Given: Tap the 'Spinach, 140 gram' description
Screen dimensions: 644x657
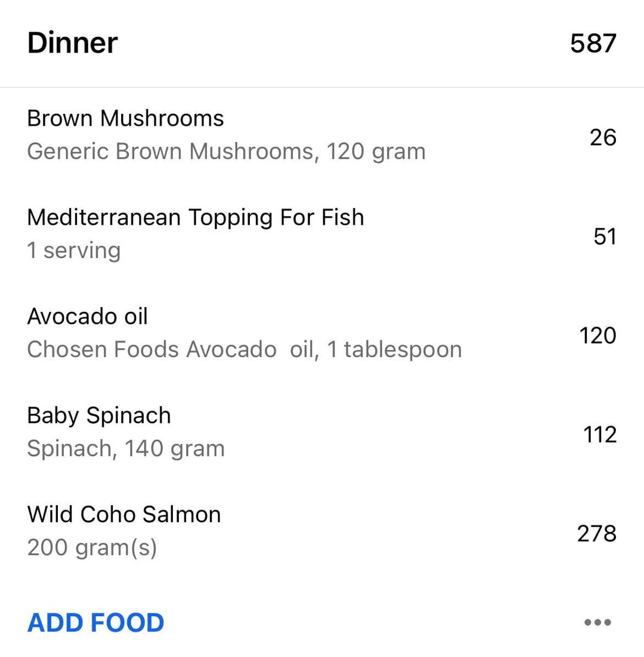Looking at the screenshot, I should coord(126,448).
